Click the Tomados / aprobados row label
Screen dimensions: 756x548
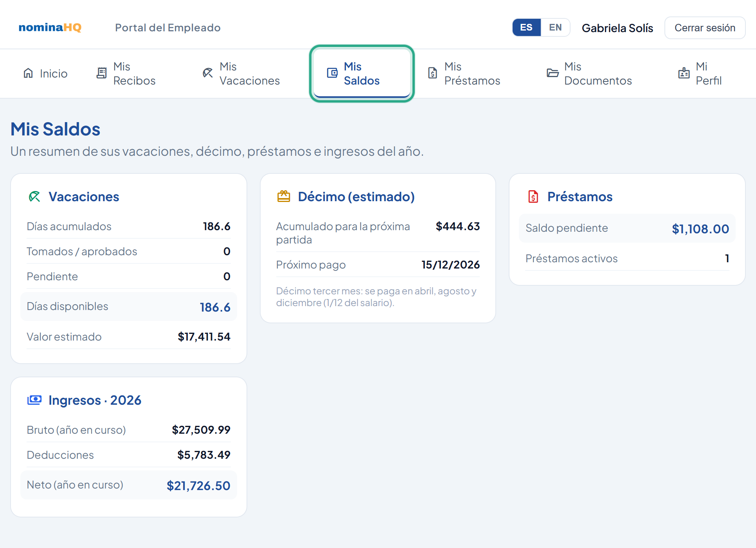click(82, 251)
